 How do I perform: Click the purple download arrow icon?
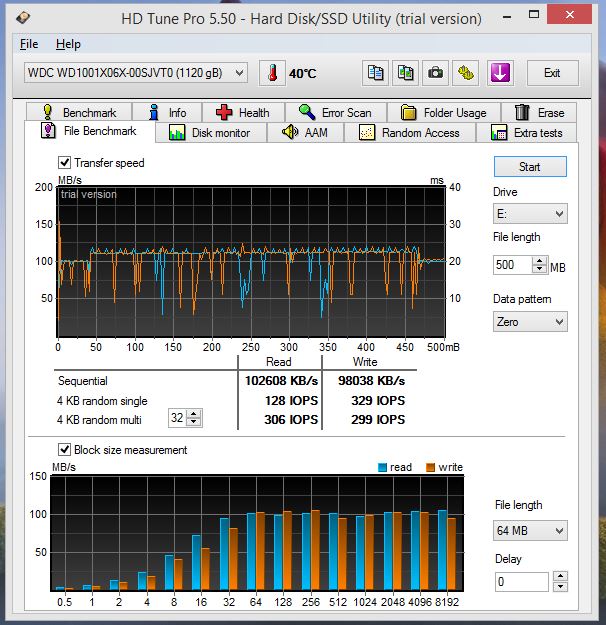pyautogui.click(x=500, y=73)
